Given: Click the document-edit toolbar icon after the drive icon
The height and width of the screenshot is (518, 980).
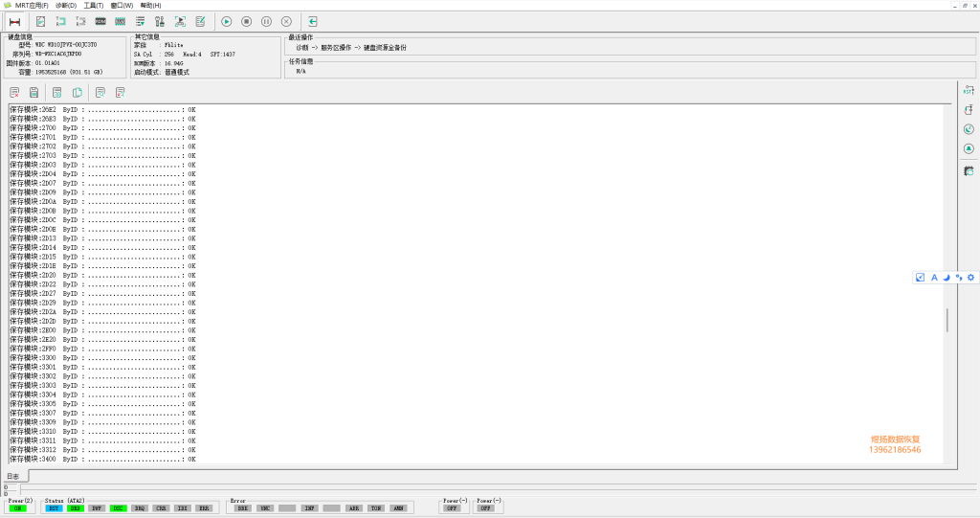Looking at the screenshot, I should pos(40,21).
